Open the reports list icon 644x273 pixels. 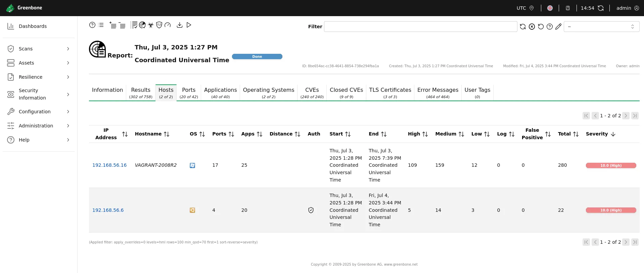pyautogui.click(x=101, y=25)
